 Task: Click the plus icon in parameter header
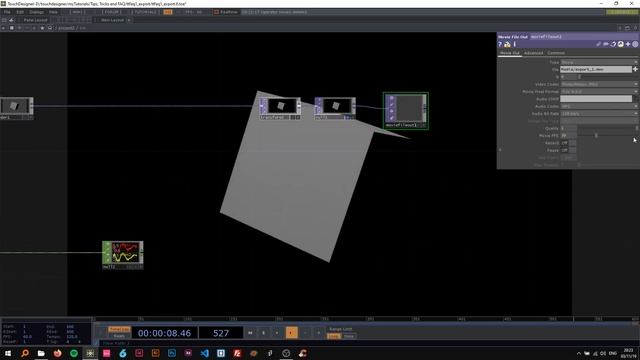point(628,44)
